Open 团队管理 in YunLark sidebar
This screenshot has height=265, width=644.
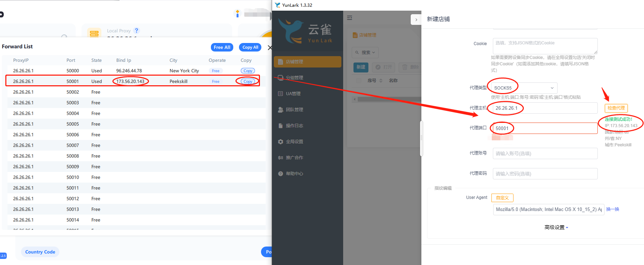(x=308, y=110)
